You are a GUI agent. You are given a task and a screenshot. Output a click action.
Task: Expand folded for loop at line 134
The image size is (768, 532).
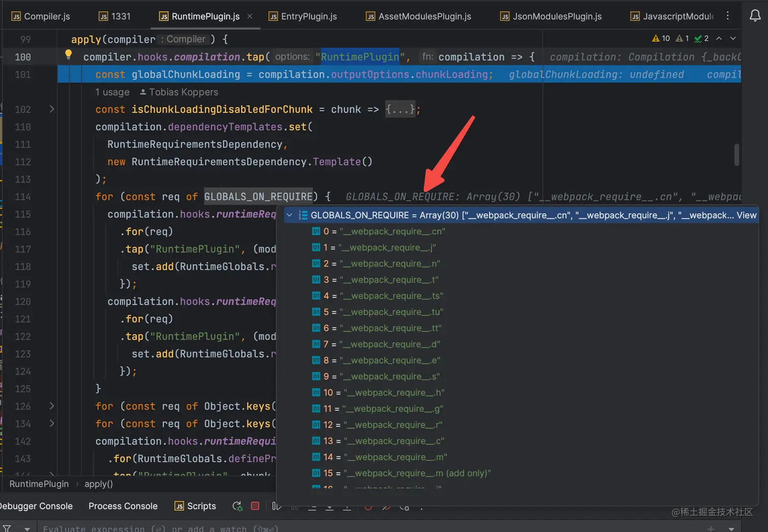pyautogui.click(x=52, y=423)
